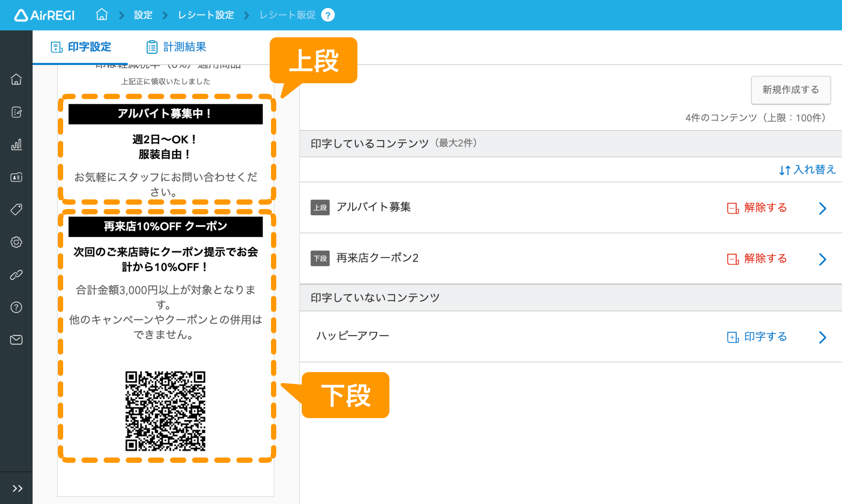
Task: Open the sidebar price tag icon
Action: coord(16,209)
